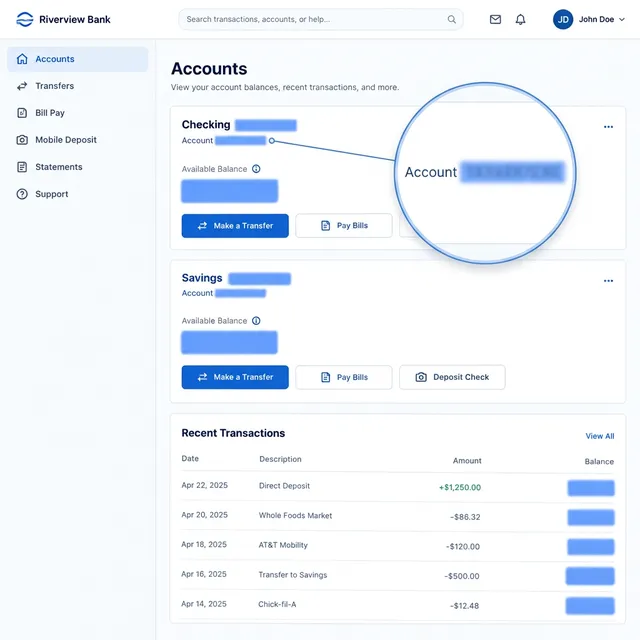
Task: Open the Accounts sidebar item
Action: [78, 59]
